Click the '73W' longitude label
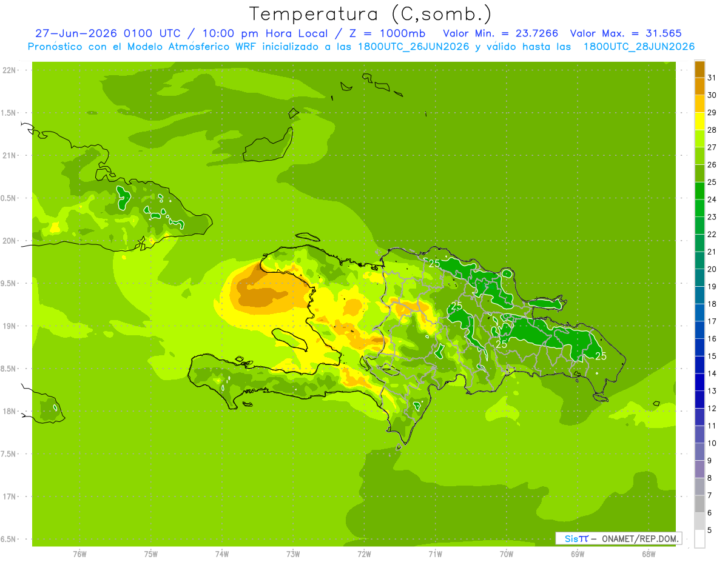Viewport: 728px width, 562px height. coord(293,554)
